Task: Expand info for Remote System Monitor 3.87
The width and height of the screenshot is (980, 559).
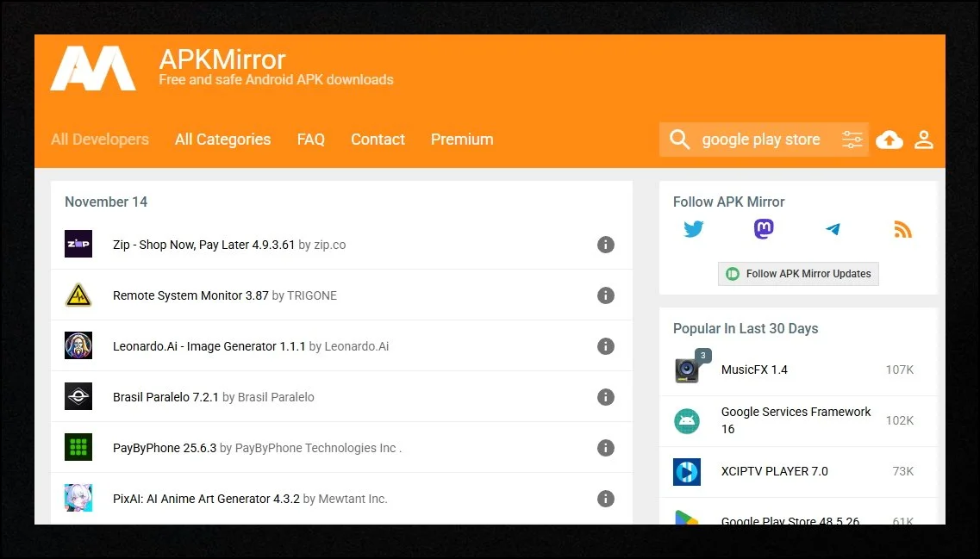Action: (x=606, y=295)
